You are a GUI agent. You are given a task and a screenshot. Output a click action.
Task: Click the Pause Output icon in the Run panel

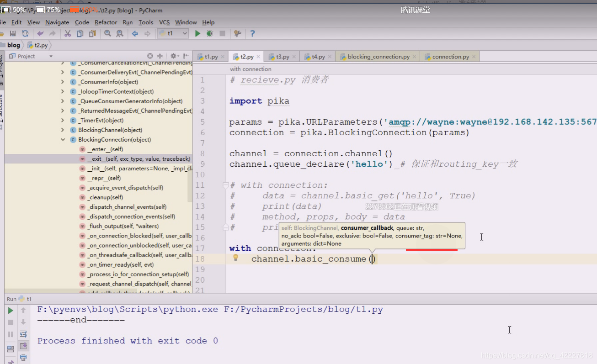click(x=11, y=334)
